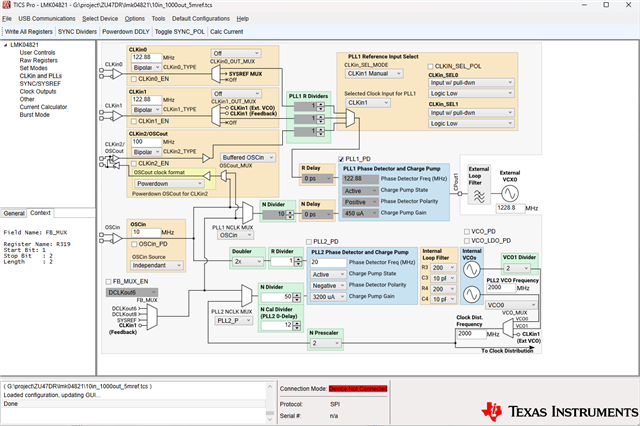The height and width of the screenshot is (426, 640).
Task: Open the USB Communications menu
Action: coord(47,19)
